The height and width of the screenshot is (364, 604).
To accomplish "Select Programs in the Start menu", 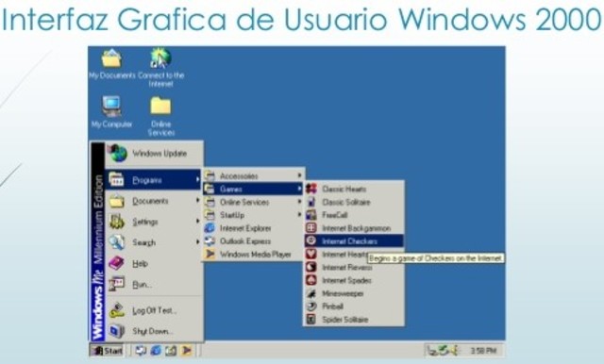I will pos(153,180).
